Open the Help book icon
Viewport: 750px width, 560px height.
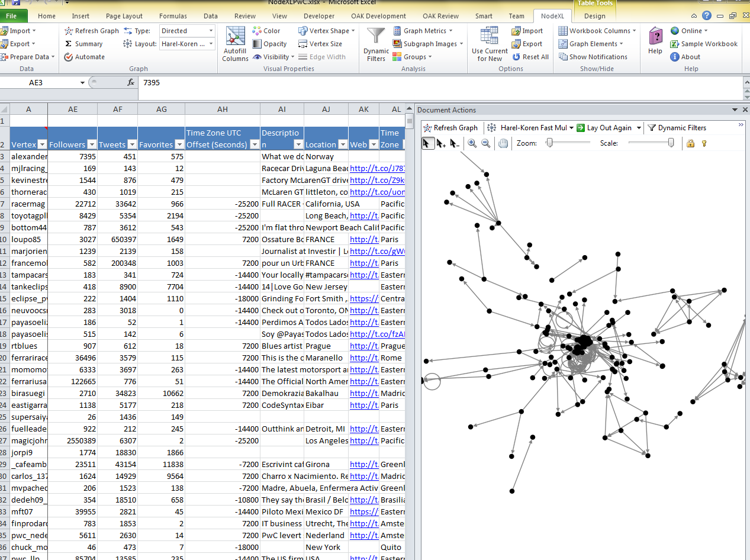pyautogui.click(x=655, y=40)
